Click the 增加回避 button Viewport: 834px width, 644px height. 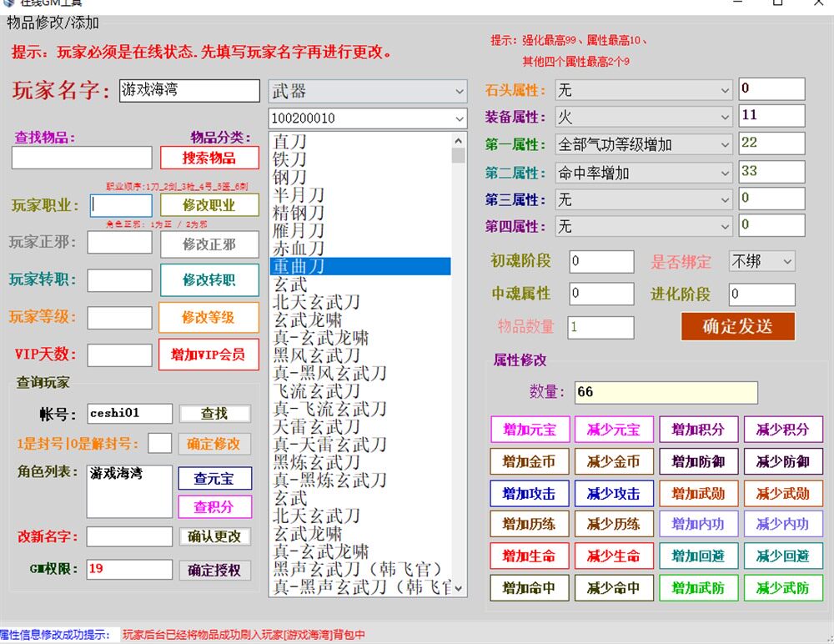(698, 556)
